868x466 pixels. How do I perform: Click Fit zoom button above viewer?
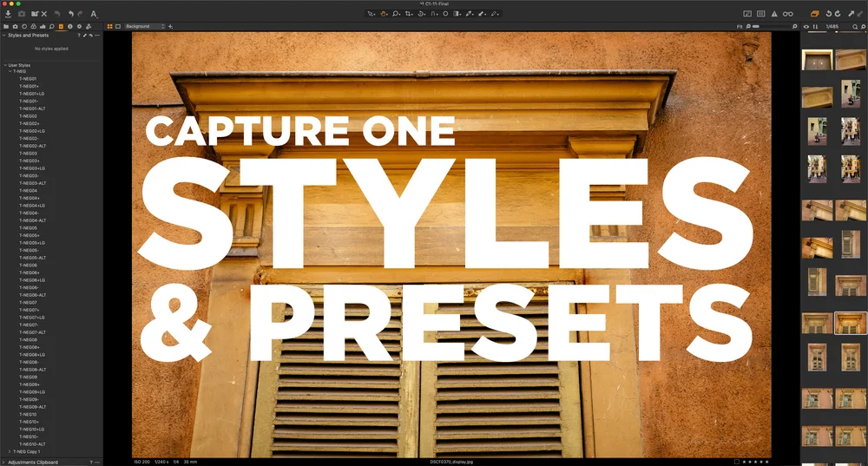(x=740, y=27)
